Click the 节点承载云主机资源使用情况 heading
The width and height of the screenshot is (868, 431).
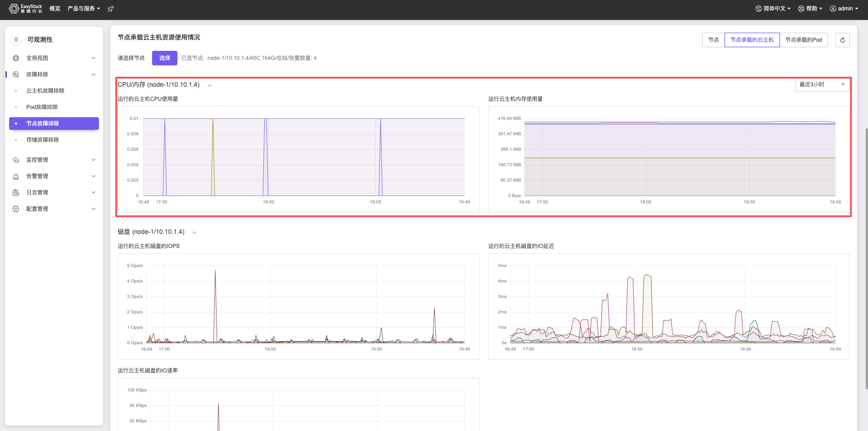click(x=159, y=37)
